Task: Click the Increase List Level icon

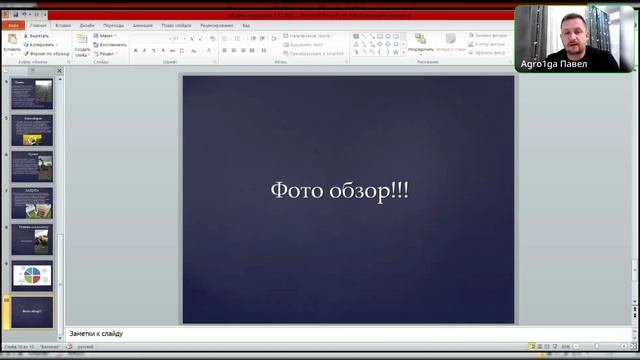Action: [262, 39]
